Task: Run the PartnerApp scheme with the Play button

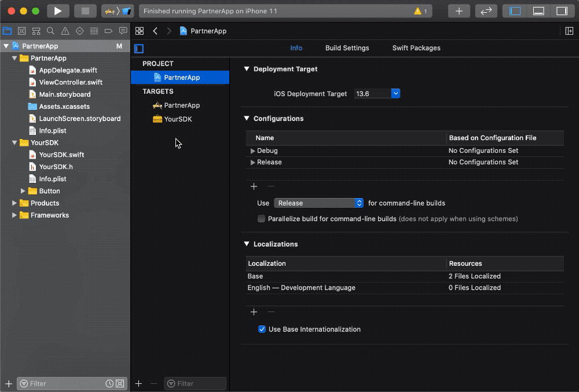Action: pos(57,10)
